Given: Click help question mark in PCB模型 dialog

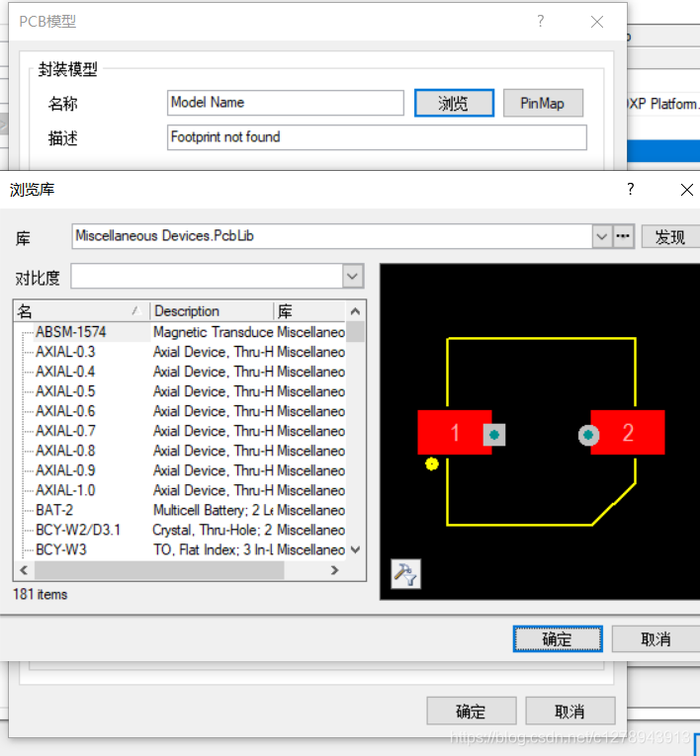Looking at the screenshot, I should pyautogui.click(x=540, y=21).
